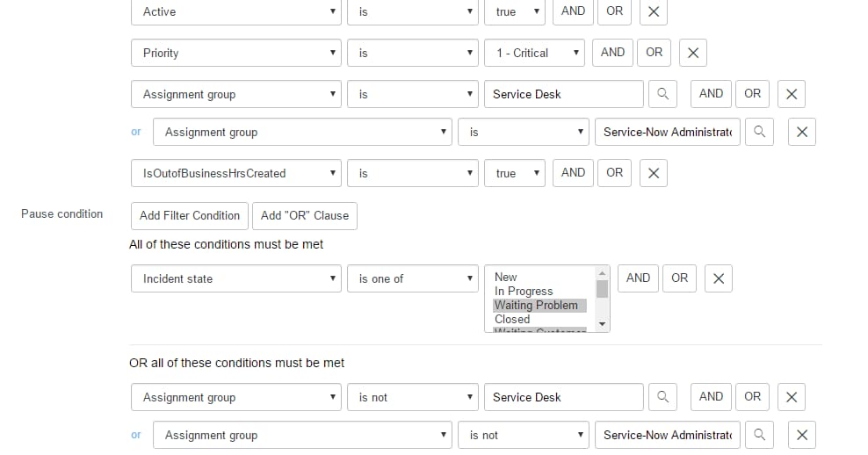Screen dimensions: 868x455
Task: Click the 'is' Service Desk input field
Action: (563, 94)
